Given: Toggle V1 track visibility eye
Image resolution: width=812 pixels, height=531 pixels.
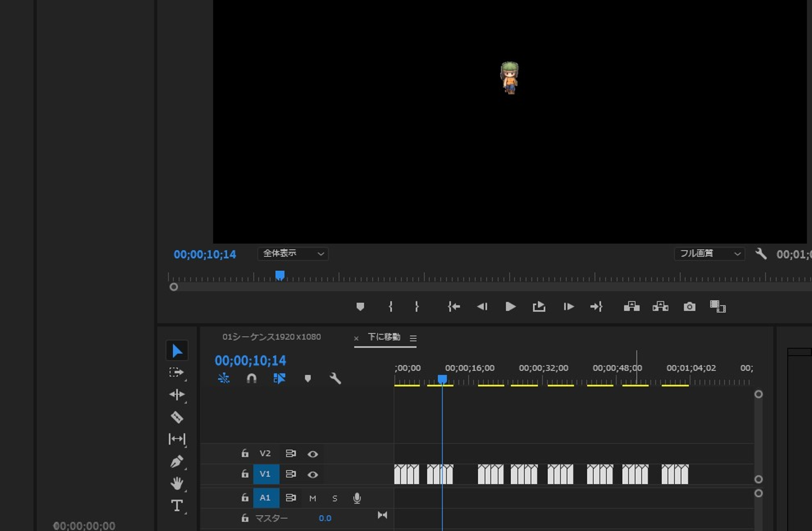Looking at the screenshot, I should [x=312, y=475].
